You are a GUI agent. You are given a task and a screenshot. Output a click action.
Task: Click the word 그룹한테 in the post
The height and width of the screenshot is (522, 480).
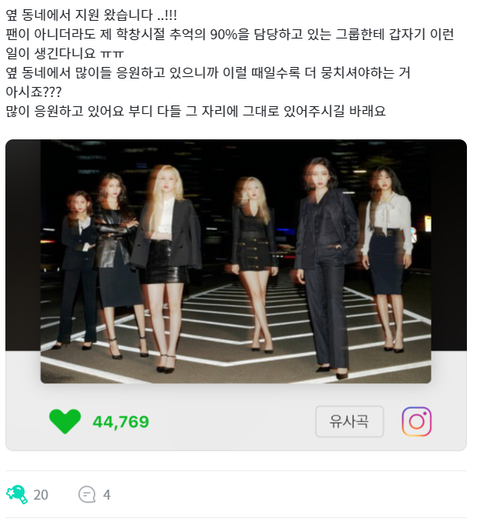(360, 34)
